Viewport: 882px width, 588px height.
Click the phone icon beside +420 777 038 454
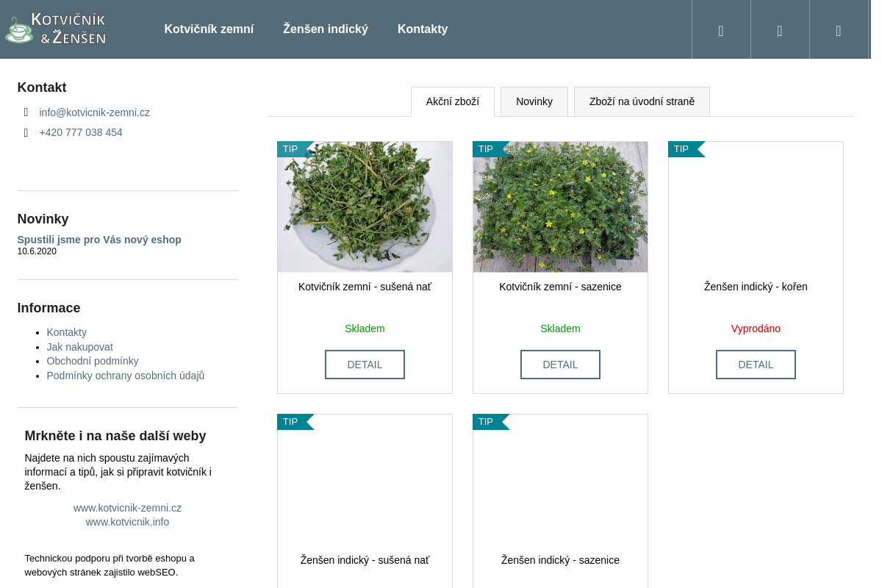(x=26, y=132)
